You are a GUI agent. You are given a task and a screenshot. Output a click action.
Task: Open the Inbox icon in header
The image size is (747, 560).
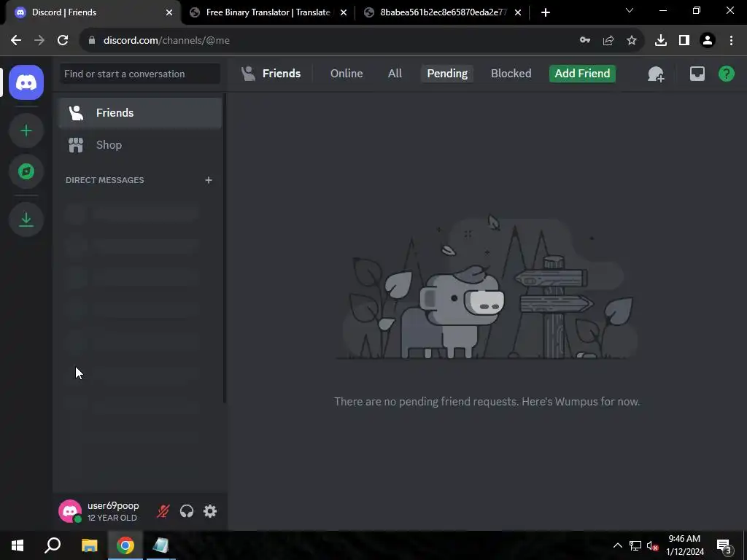coord(697,74)
